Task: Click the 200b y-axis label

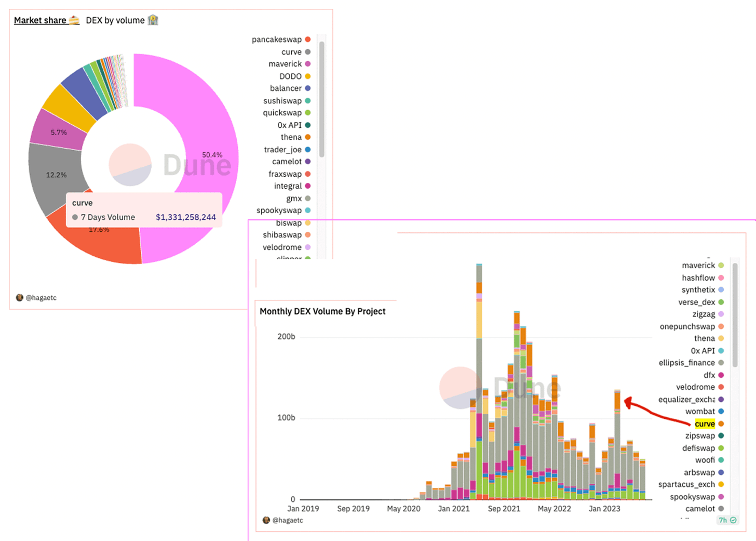Action: 286,337
